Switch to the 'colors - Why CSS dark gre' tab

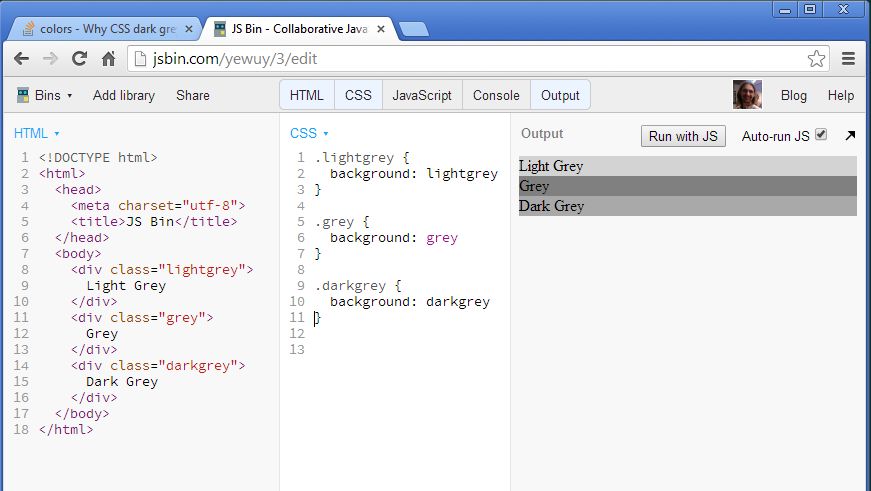pos(106,29)
